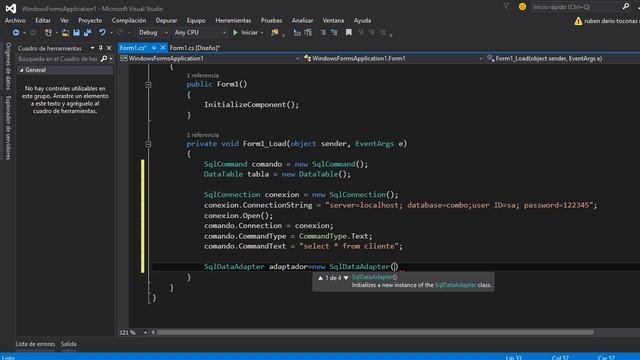Click the yellow account warning triangle icon
The height and width of the screenshot is (360, 640).
[578, 21]
